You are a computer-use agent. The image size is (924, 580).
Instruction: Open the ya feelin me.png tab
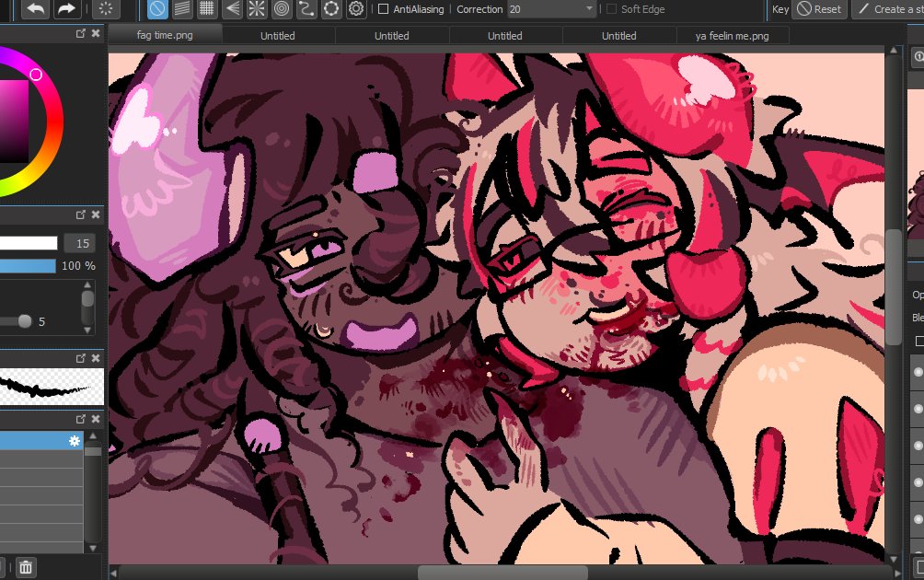[x=732, y=35]
